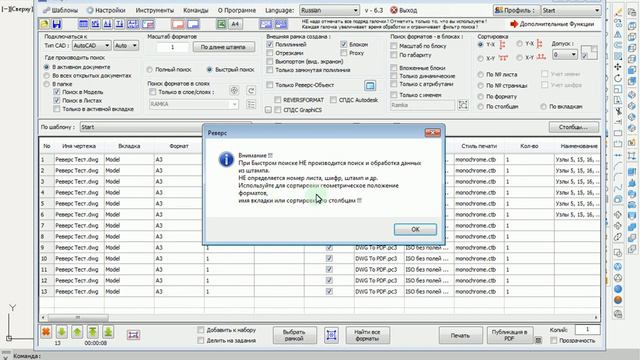Enable the Отрезками checkbox
The height and width of the screenshot is (360, 640).
click(270, 53)
